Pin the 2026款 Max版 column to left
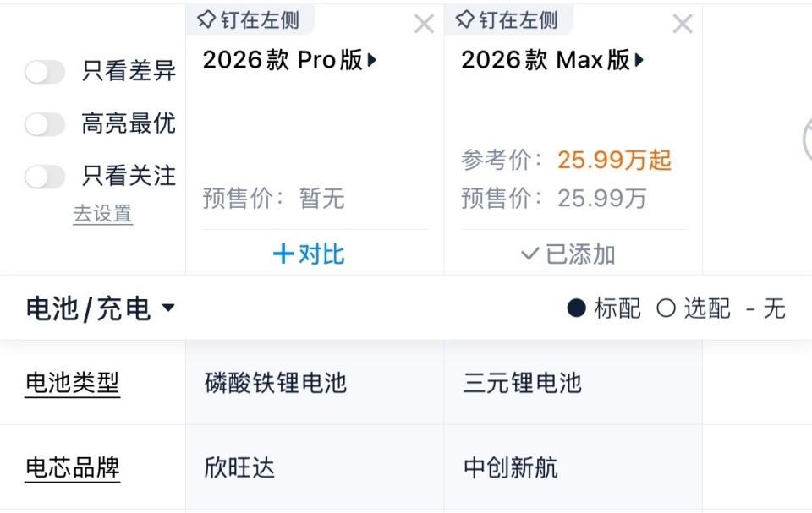The image size is (812, 513). (x=507, y=20)
